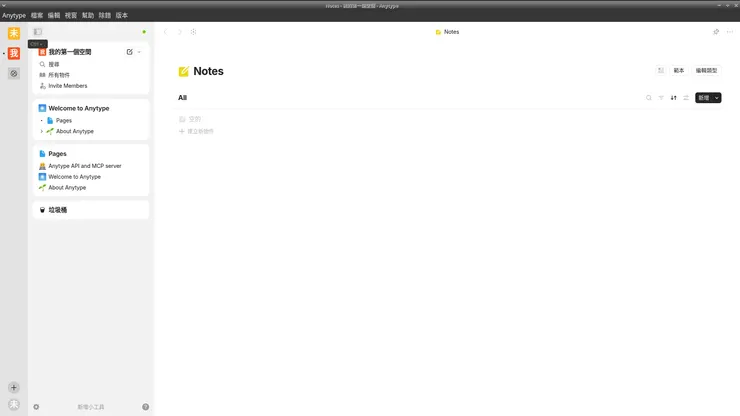
Task: Pin Notes using the pin icon
Action: tap(716, 32)
